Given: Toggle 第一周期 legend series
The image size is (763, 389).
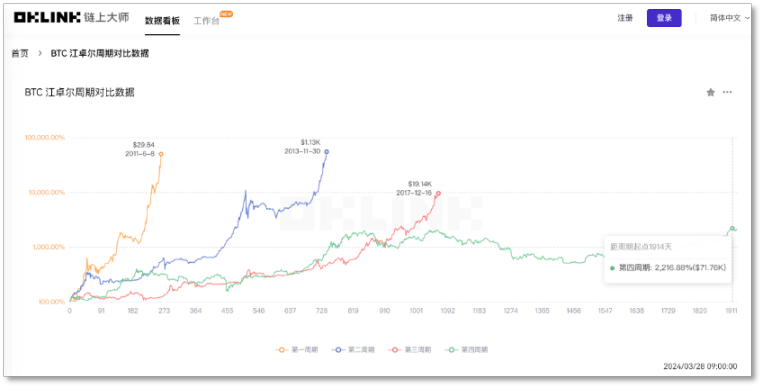Looking at the screenshot, I should pyautogui.click(x=296, y=350).
